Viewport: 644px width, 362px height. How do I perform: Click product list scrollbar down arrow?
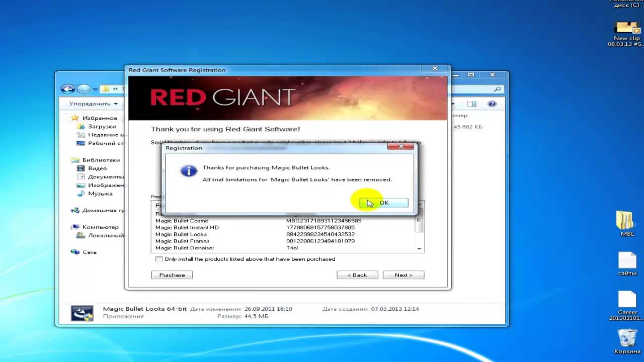coord(420,249)
